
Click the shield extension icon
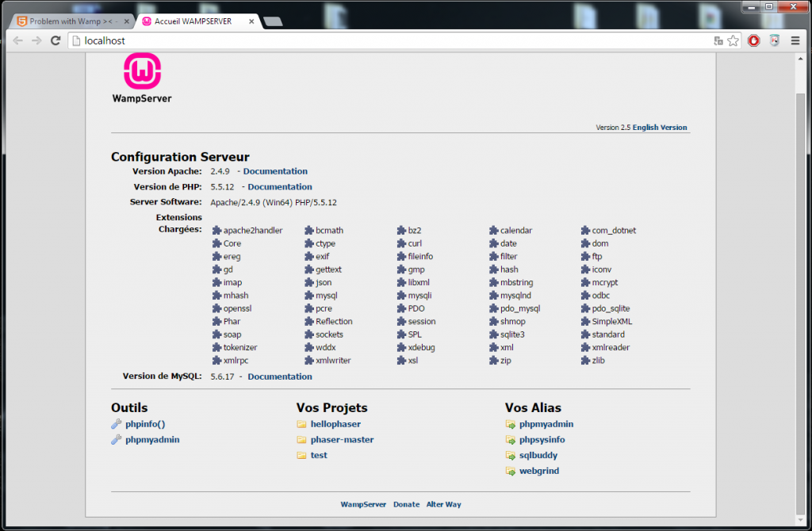click(774, 40)
